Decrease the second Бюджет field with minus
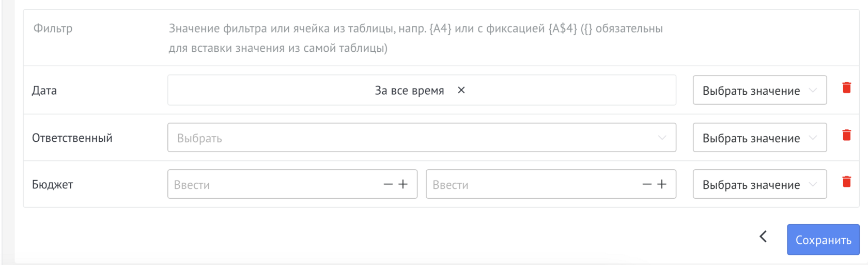 click(x=646, y=184)
